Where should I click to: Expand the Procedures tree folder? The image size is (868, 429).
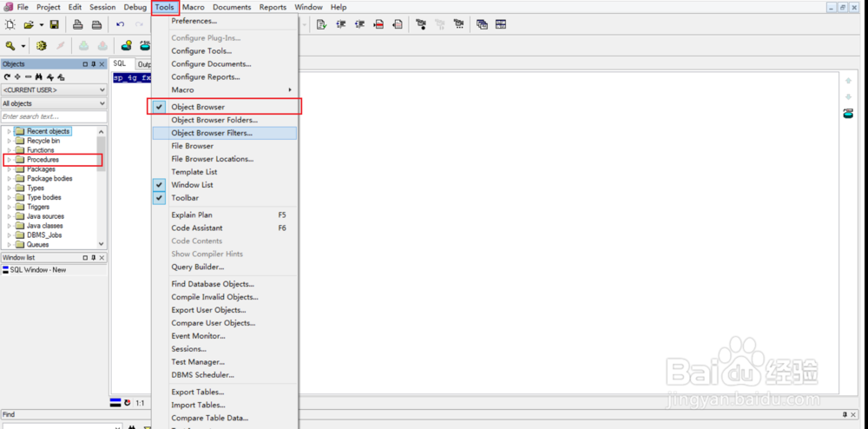9,160
